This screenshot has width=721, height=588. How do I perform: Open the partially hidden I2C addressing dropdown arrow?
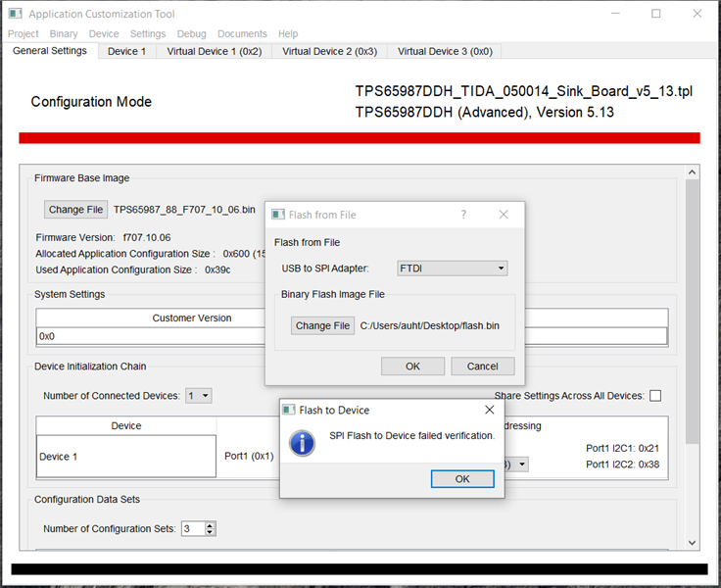pyautogui.click(x=522, y=465)
